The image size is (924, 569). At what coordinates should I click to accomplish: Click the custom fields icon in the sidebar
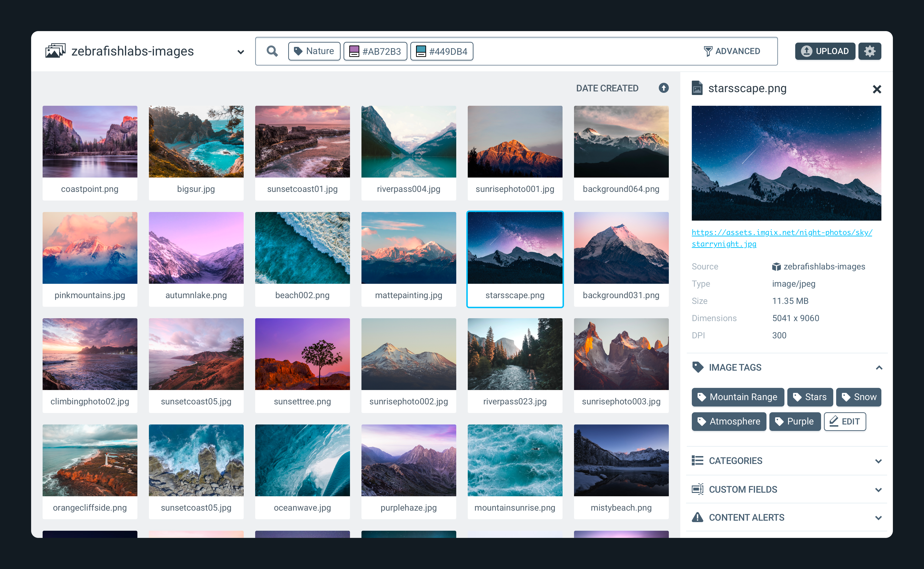(x=698, y=489)
